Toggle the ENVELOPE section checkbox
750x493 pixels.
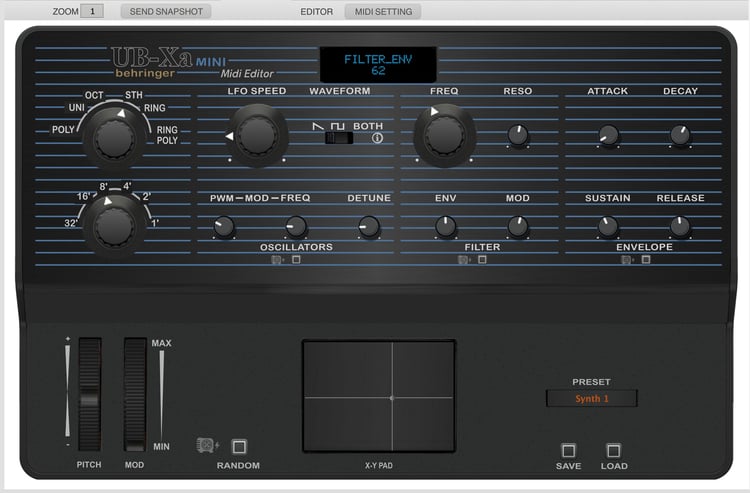coord(646,259)
